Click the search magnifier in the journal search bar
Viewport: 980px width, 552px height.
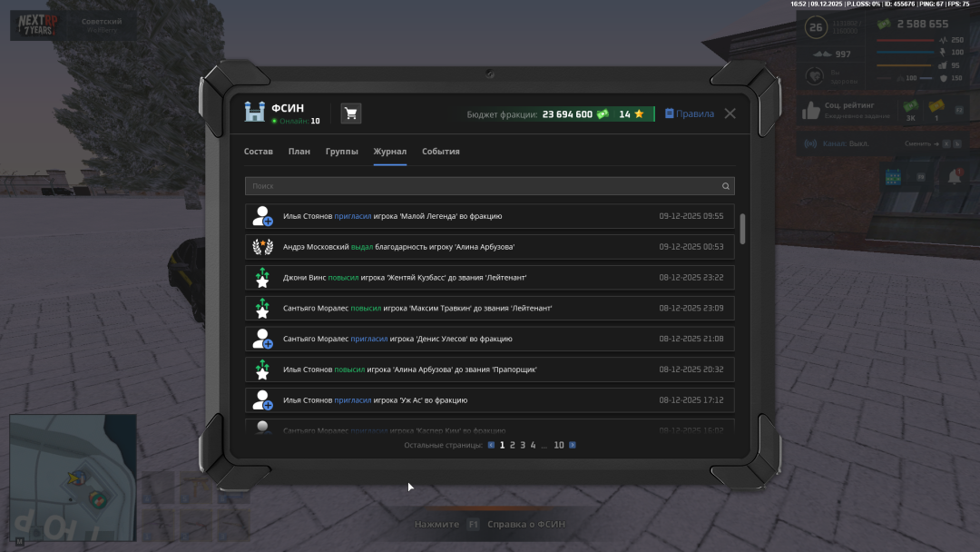(725, 185)
